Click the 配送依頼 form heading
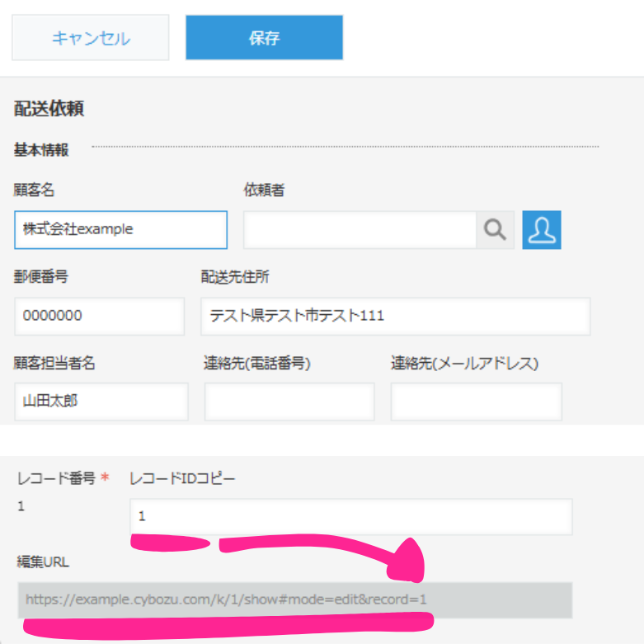Screen dimensions: 644x644 49,108
